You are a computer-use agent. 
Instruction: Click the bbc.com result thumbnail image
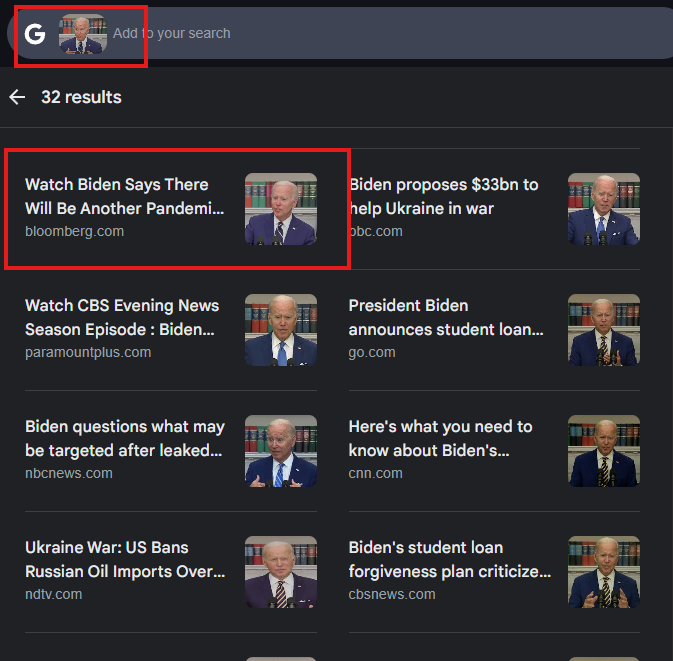604,209
